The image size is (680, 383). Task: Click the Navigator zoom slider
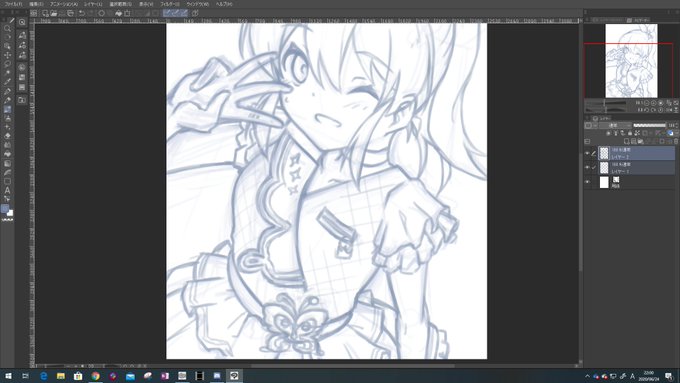pyautogui.click(x=606, y=103)
